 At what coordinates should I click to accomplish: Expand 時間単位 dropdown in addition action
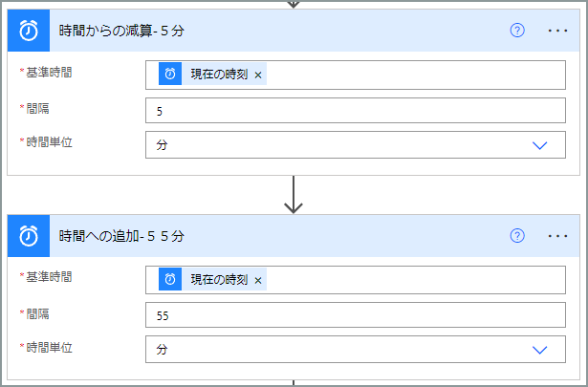click(x=539, y=351)
